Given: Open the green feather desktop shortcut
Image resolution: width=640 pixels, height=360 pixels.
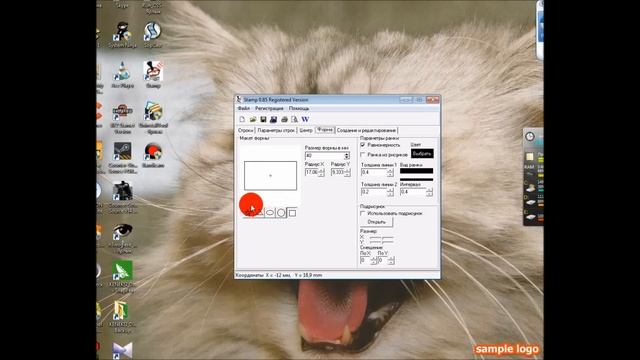Looking at the screenshot, I should (x=122, y=277).
